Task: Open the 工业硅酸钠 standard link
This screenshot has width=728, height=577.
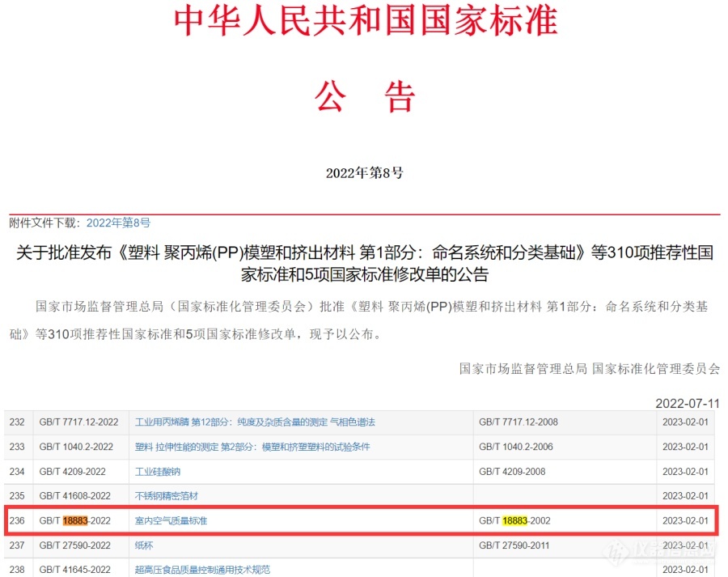Action: [158, 471]
